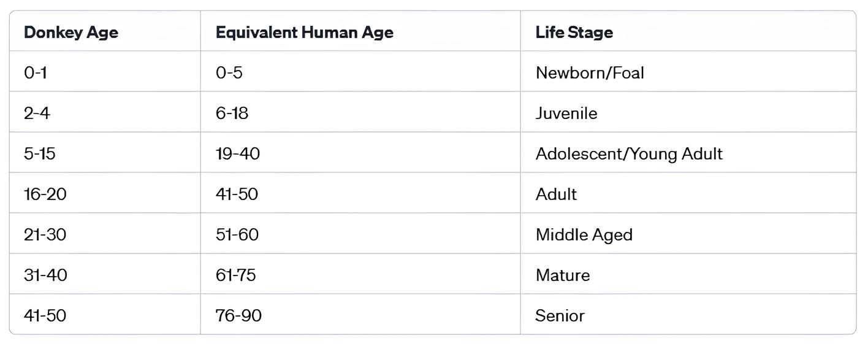Click the Adolescent/Young Adult cell
The width and height of the screenshot is (868, 346).
pyautogui.click(x=628, y=154)
